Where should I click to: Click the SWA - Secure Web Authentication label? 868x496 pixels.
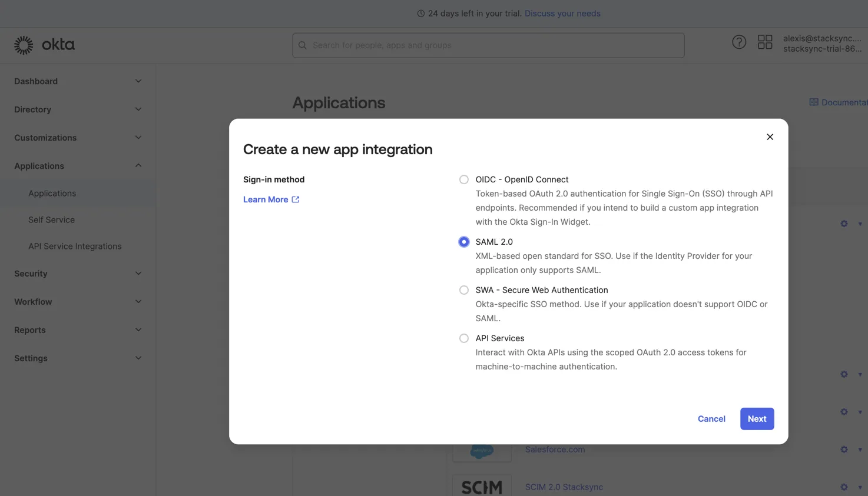click(542, 290)
